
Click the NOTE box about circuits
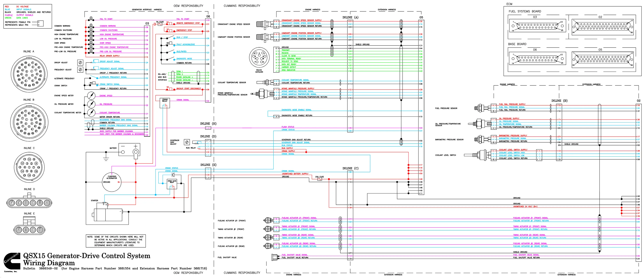pyautogui.click(x=116, y=241)
